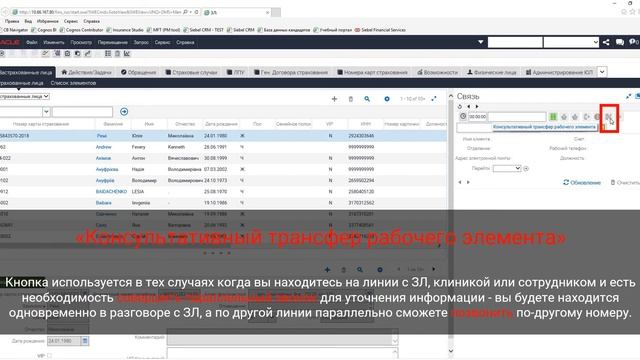Click the previous arrow below the Перейти field
The width and height of the screenshot is (640, 360).
click(460, 182)
